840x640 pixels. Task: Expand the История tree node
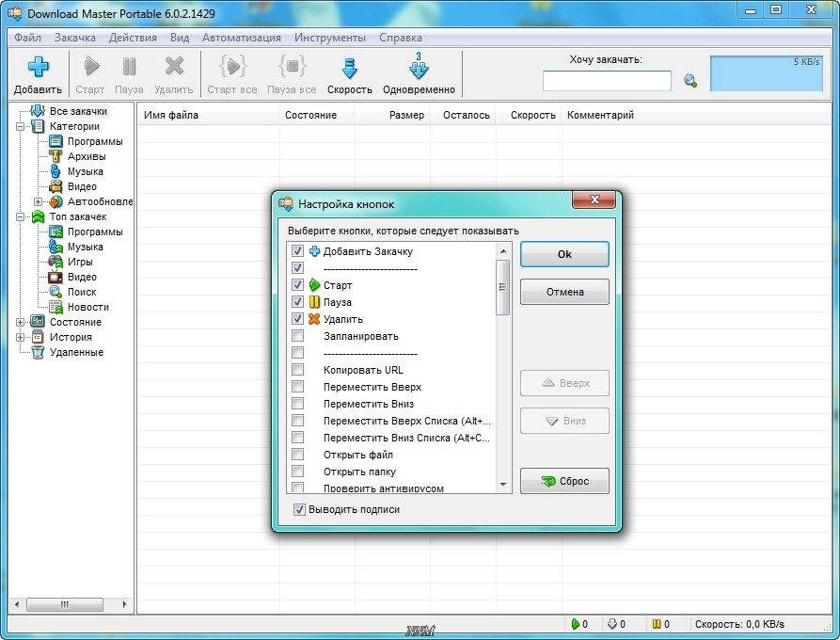pos(21,337)
